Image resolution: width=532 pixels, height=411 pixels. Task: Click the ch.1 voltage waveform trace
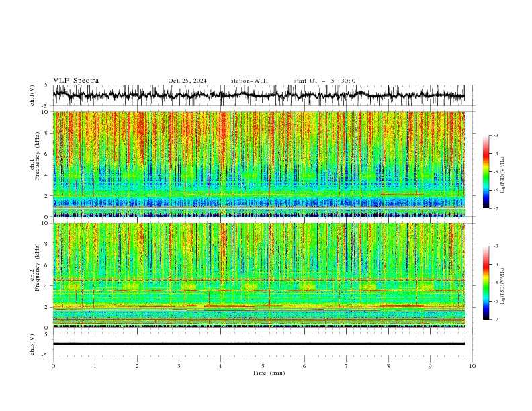[259, 95]
